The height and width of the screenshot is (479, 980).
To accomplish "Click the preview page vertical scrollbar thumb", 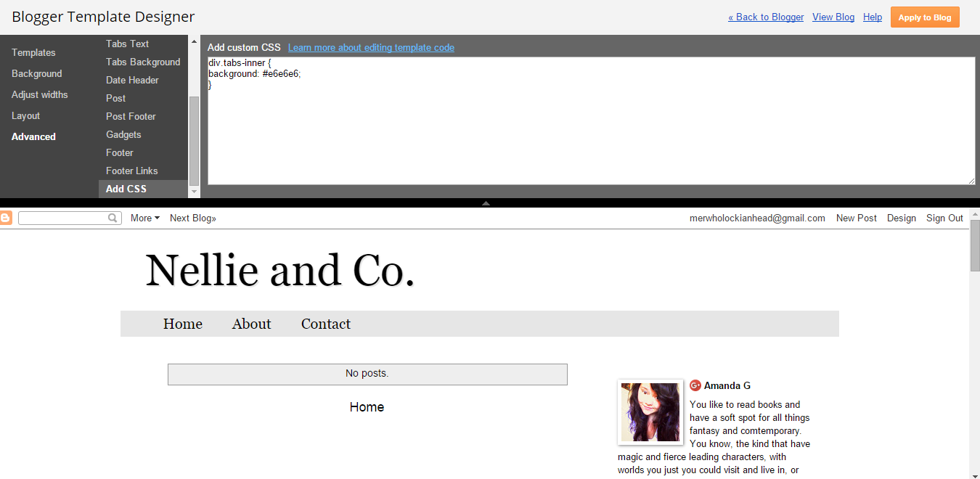I will pos(975,245).
